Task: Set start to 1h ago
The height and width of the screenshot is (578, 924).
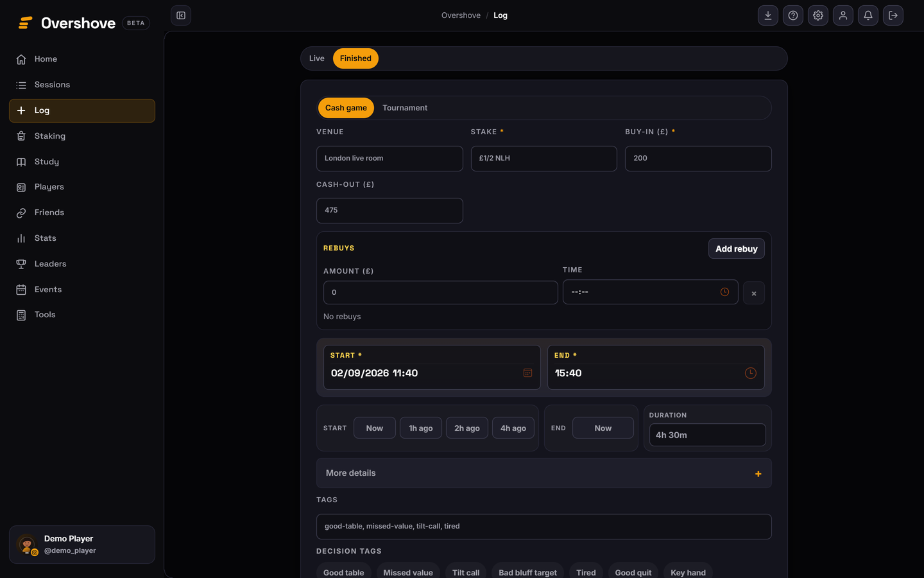Action: [x=421, y=428]
